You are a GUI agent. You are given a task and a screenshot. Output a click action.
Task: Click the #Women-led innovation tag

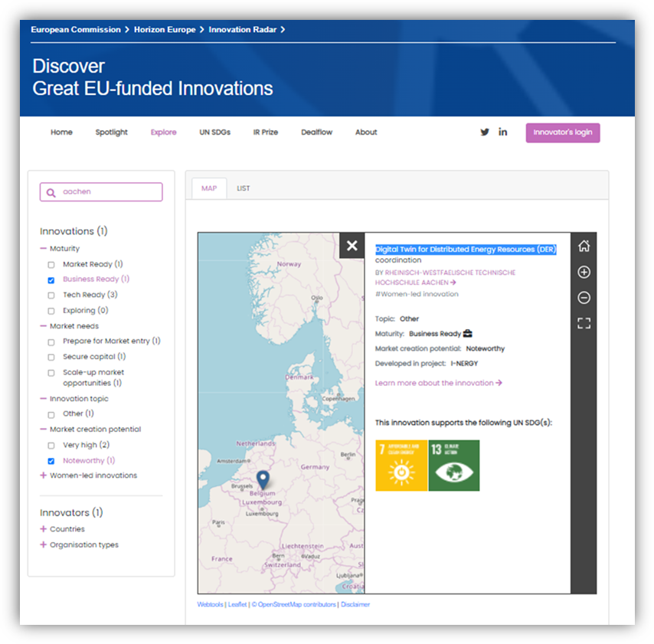417,294
